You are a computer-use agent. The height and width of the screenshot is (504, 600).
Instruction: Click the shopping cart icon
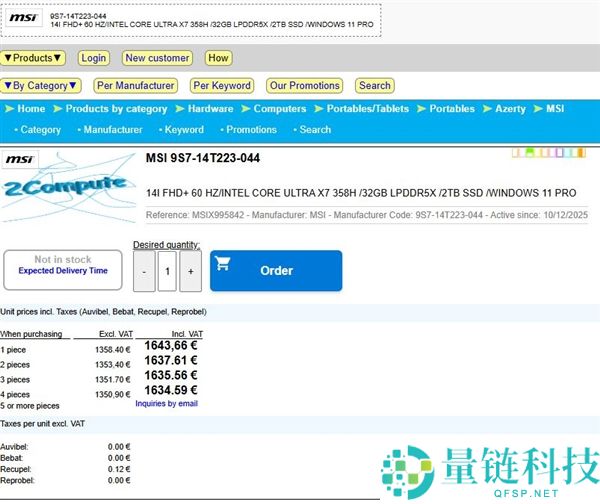pos(222,263)
